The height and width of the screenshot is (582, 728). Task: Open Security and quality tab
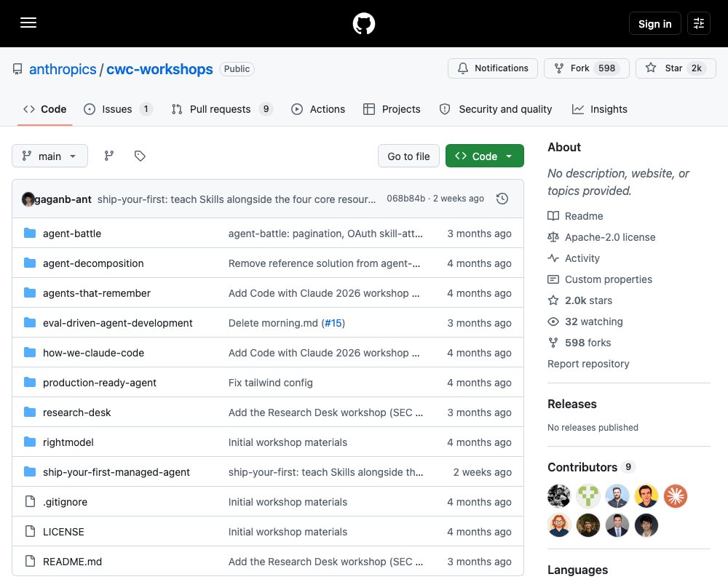(496, 109)
